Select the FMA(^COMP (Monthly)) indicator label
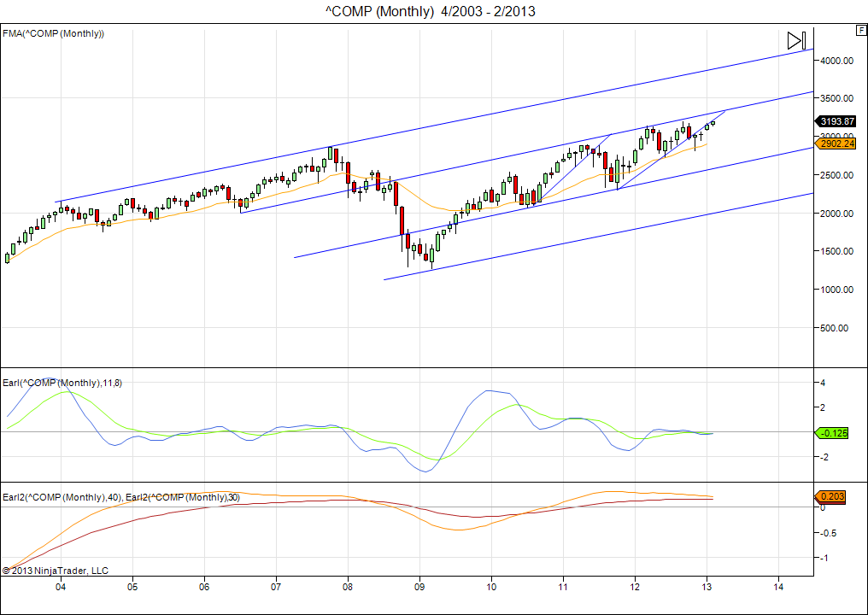868x615 pixels. click(53, 33)
